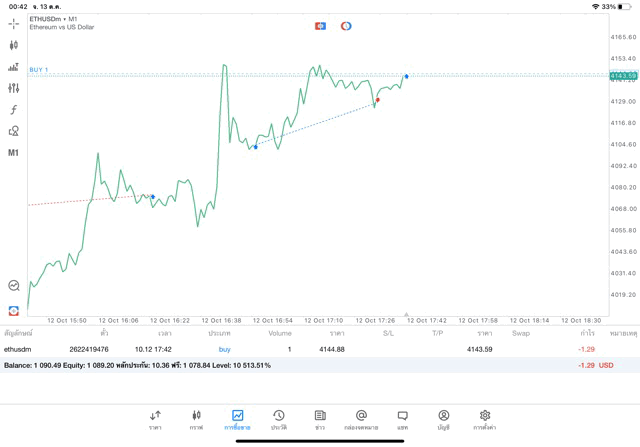Tap the circular refresh icon at top of chart

click(346, 26)
